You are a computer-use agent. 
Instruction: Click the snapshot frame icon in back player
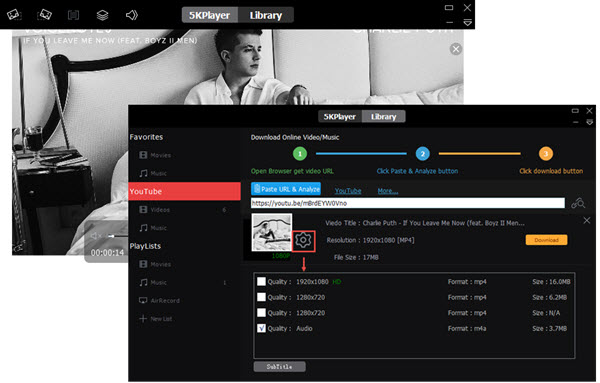73,15
